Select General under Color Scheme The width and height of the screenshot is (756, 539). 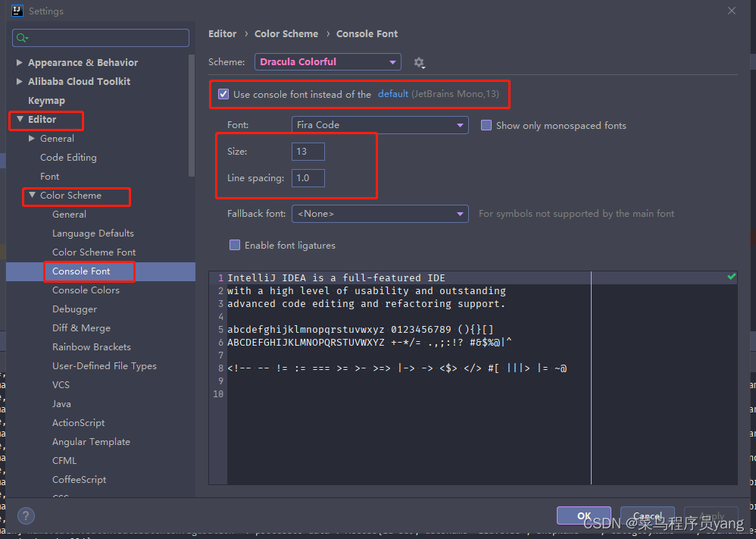(x=70, y=215)
